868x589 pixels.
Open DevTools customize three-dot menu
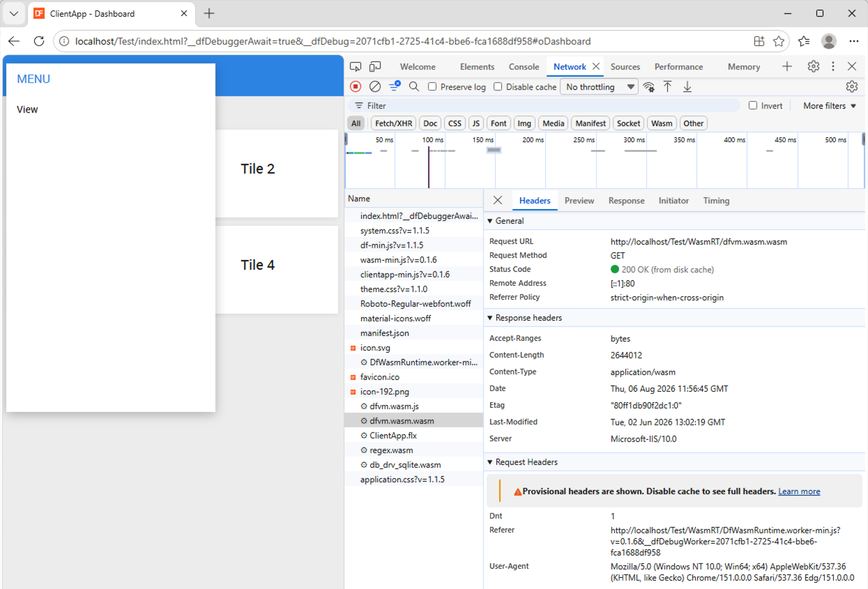(833, 67)
